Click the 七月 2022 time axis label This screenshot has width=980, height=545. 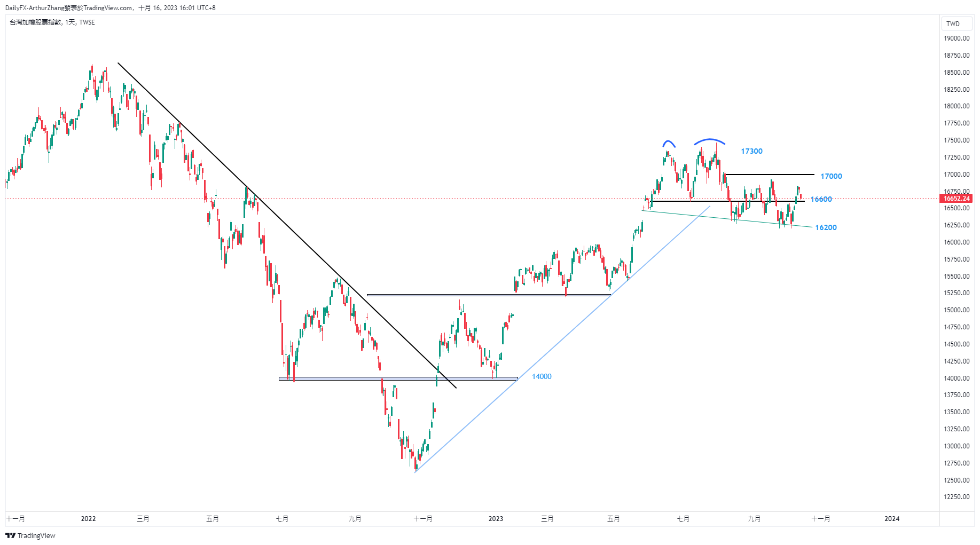pos(282,518)
